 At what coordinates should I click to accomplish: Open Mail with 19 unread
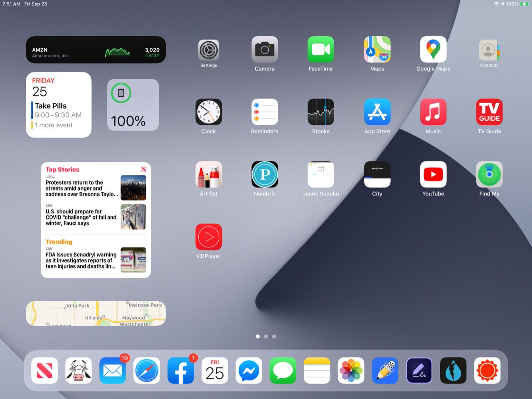tap(113, 370)
